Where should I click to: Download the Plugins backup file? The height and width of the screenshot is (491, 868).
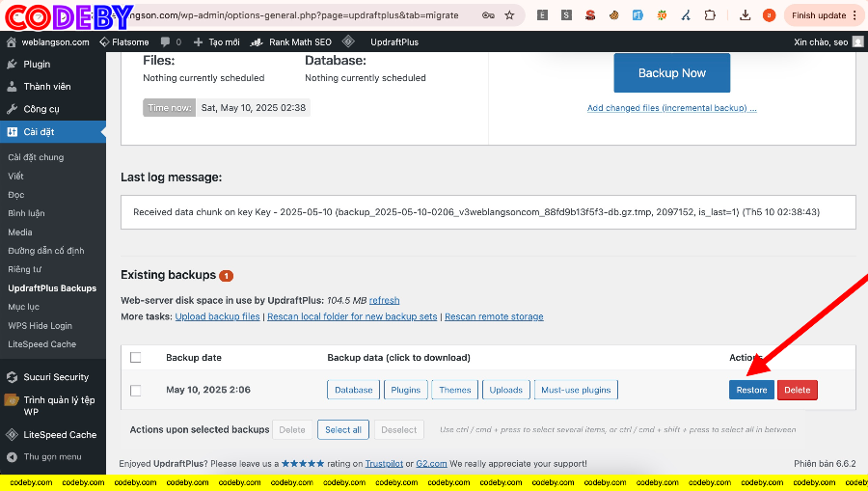[x=406, y=390]
